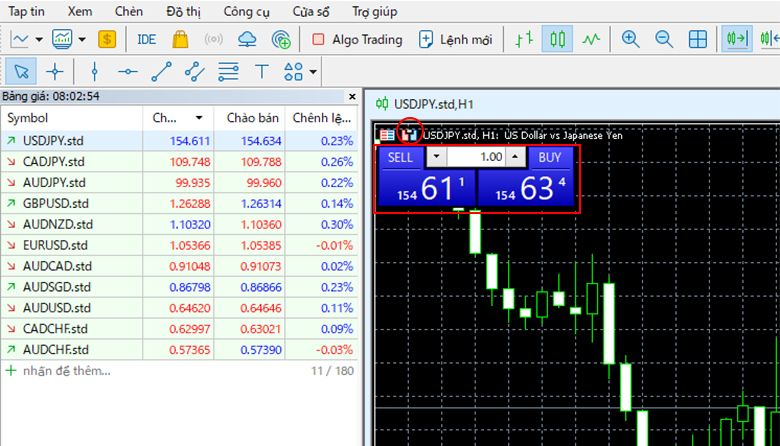Open the cloud VPS icon

click(x=247, y=39)
